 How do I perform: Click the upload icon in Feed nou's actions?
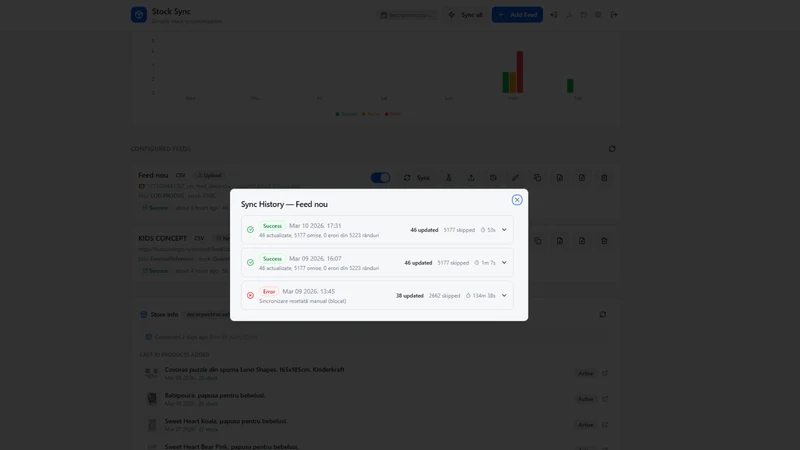(471, 178)
